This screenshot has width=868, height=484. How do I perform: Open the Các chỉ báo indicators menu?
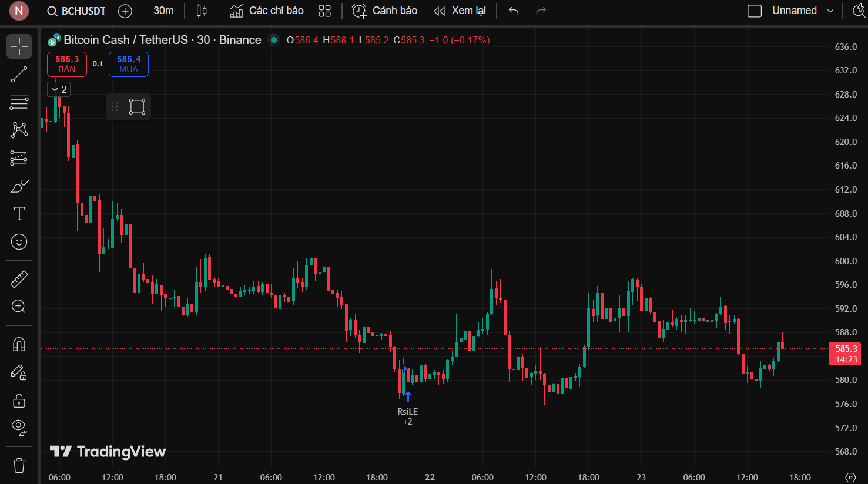click(266, 11)
